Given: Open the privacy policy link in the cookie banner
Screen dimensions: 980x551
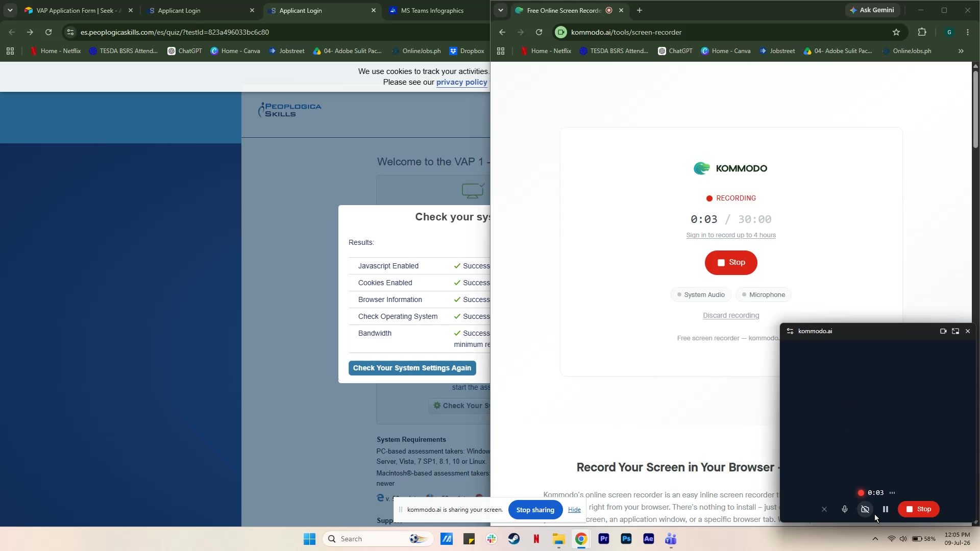Looking at the screenshot, I should tap(462, 82).
